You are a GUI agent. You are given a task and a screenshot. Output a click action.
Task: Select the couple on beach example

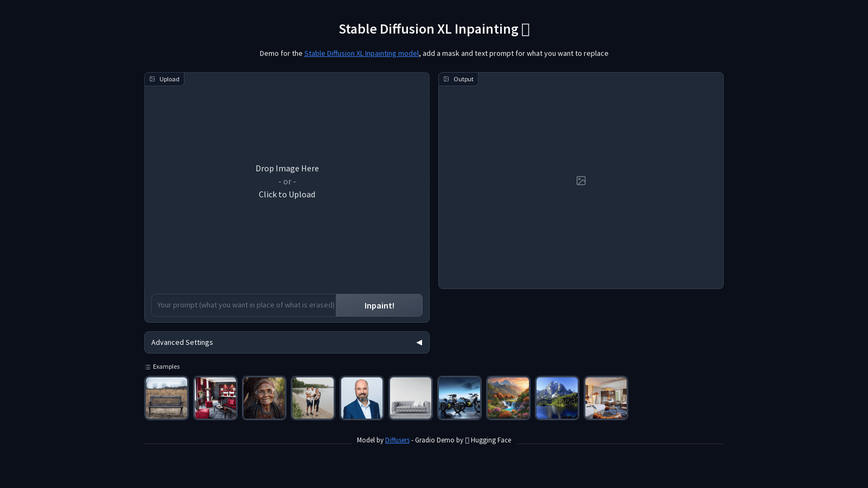coord(313,398)
